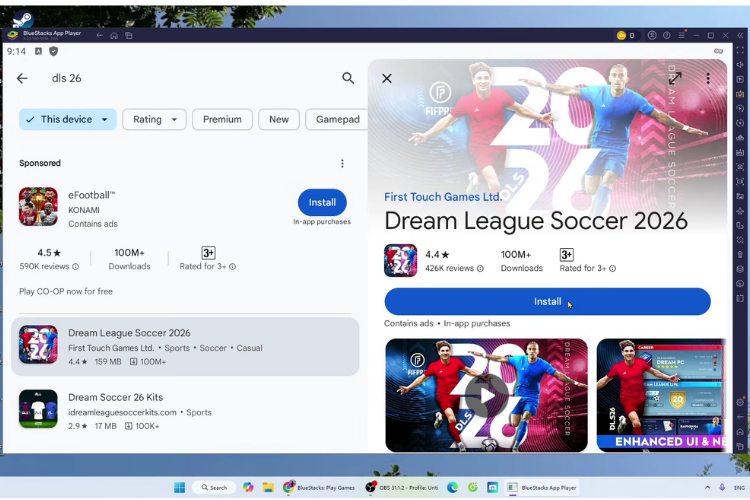This screenshot has height=500, width=750.
Task: Install eFootball from sponsored result
Action: (x=322, y=202)
